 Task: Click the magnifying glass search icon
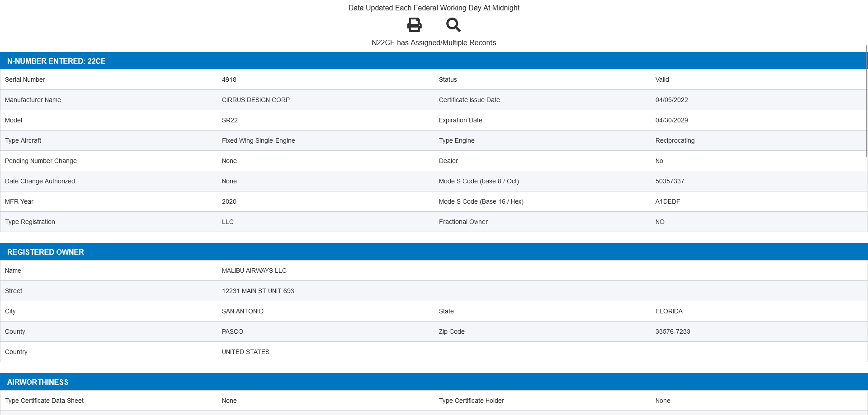(x=453, y=25)
